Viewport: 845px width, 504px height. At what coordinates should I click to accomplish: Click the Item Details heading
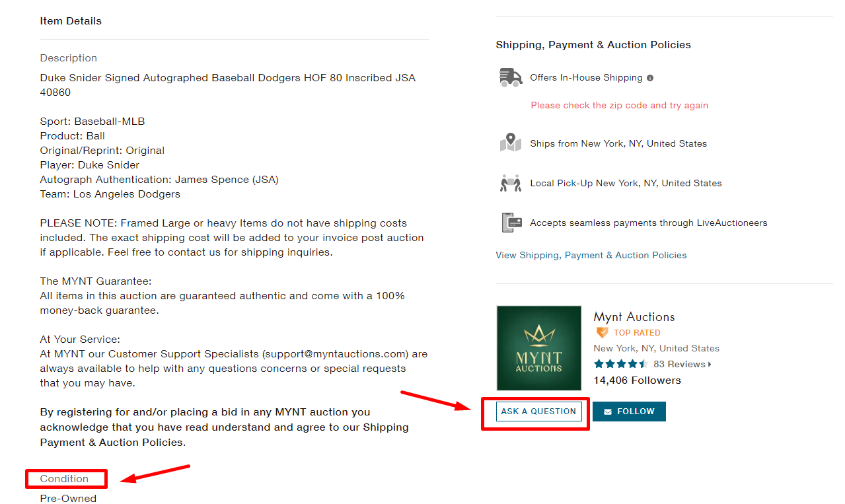[71, 21]
